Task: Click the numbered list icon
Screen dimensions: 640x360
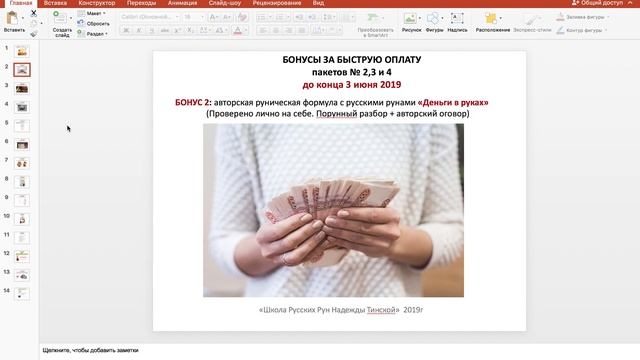Action: pos(280,17)
